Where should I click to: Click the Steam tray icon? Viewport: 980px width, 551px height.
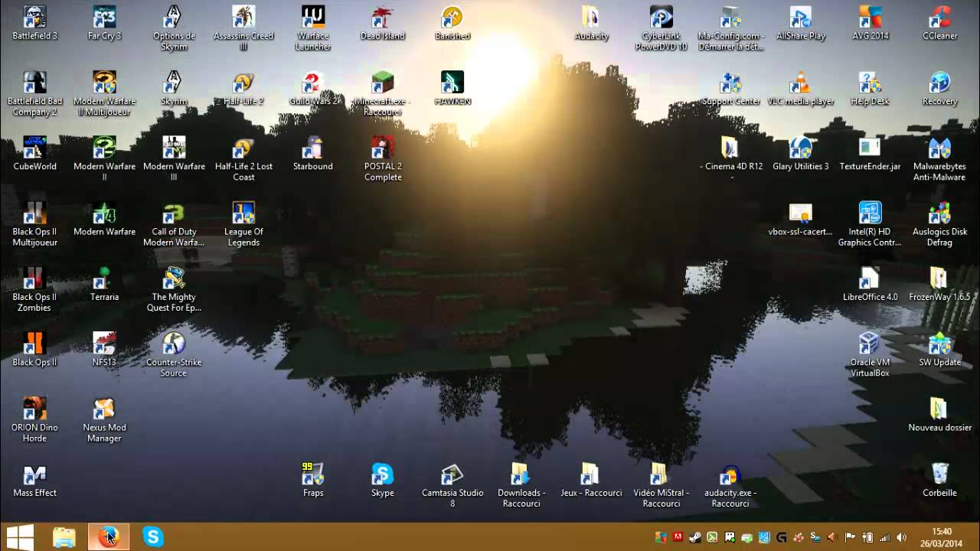point(695,537)
